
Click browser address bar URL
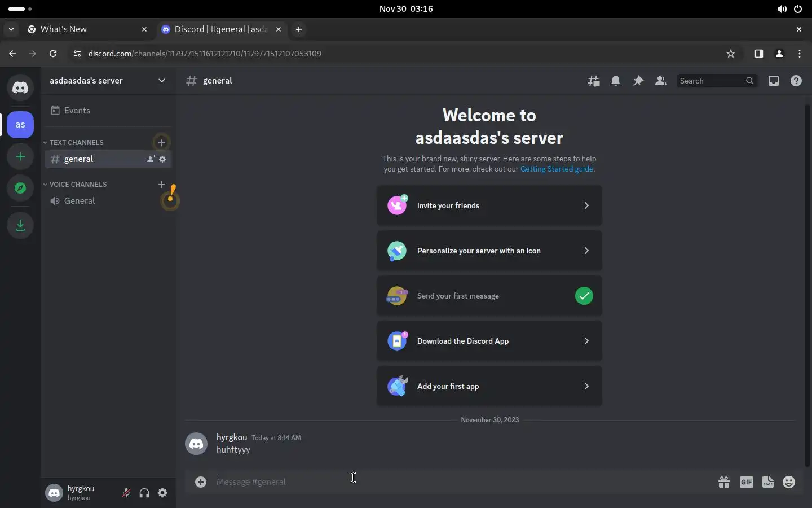point(205,54)
